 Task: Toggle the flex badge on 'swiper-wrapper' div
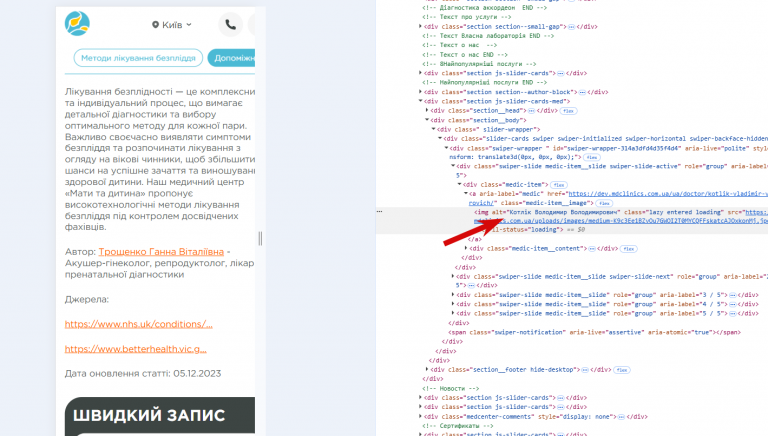[x=592, y=157]
